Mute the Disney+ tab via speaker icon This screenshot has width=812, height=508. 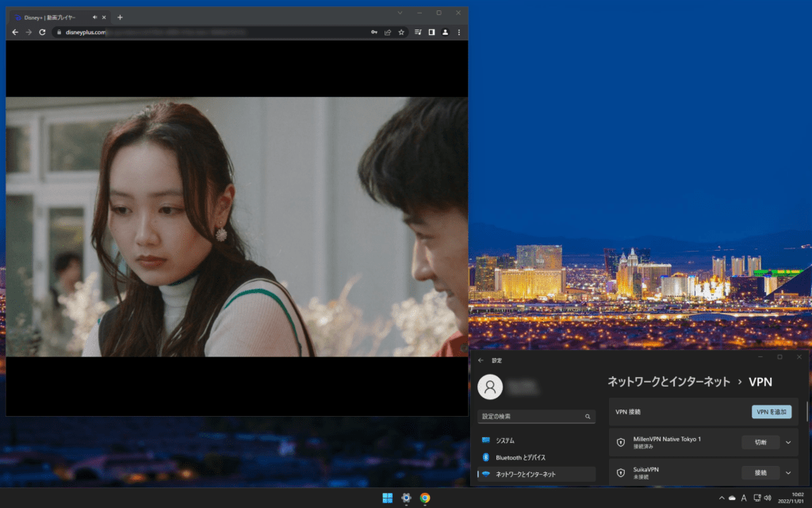(95, 17)
